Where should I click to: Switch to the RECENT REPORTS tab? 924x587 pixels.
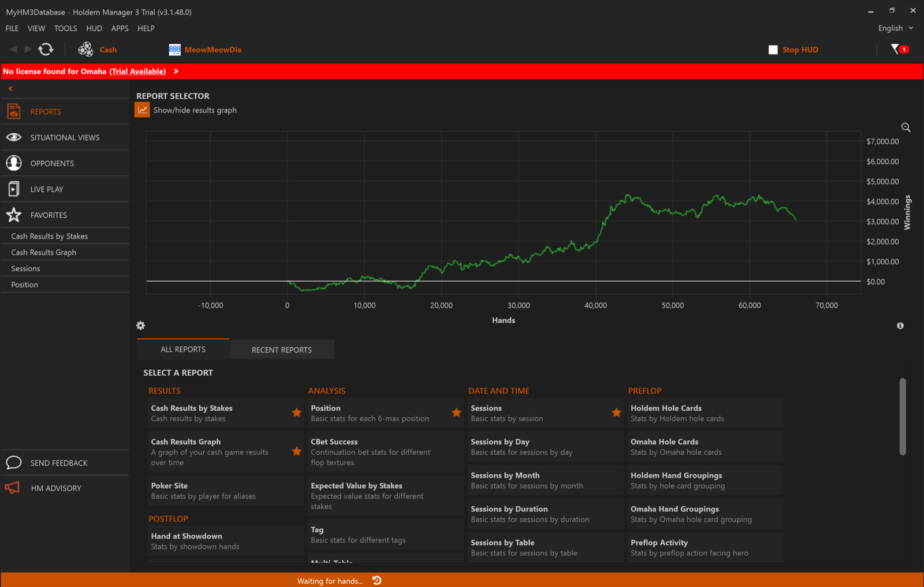(x=282, y=350)
